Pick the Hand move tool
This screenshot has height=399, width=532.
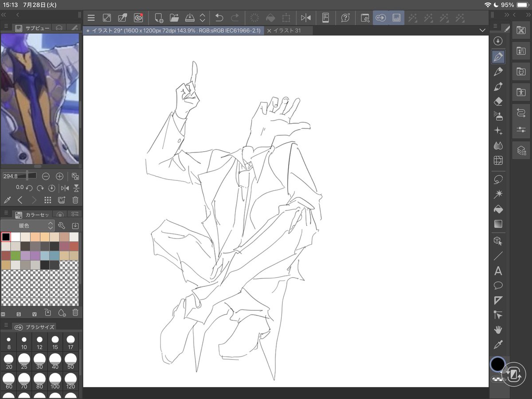(498, 329)
